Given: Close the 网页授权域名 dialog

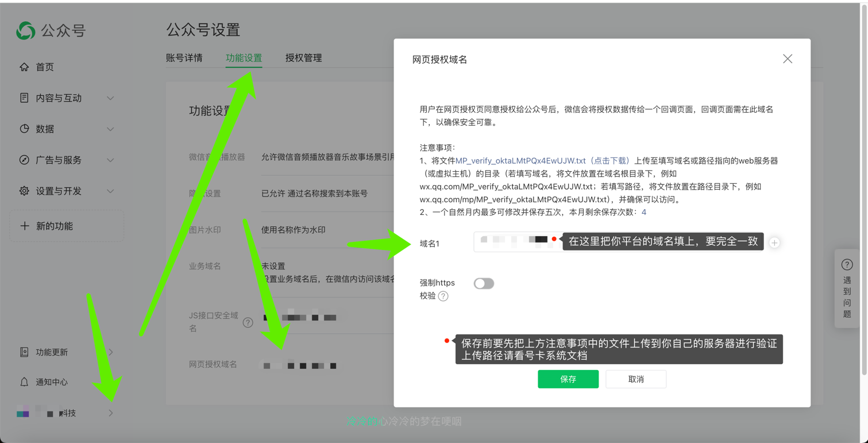Looking at the screenshot, I should (x=787, y=59).
